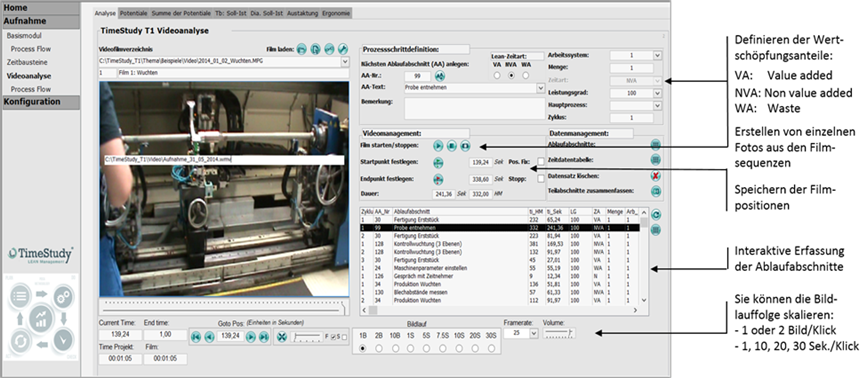Screen dimensions: 867x378
Task: Click crossed-arrows icon beside speed slider
Action: 281,336
